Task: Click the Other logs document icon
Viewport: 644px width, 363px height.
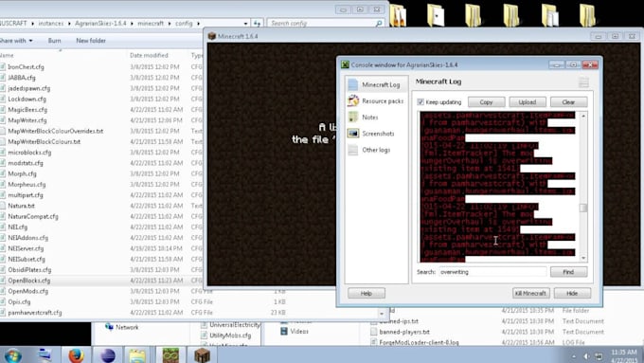Action: pyautogui.click(x=353, y=150)
